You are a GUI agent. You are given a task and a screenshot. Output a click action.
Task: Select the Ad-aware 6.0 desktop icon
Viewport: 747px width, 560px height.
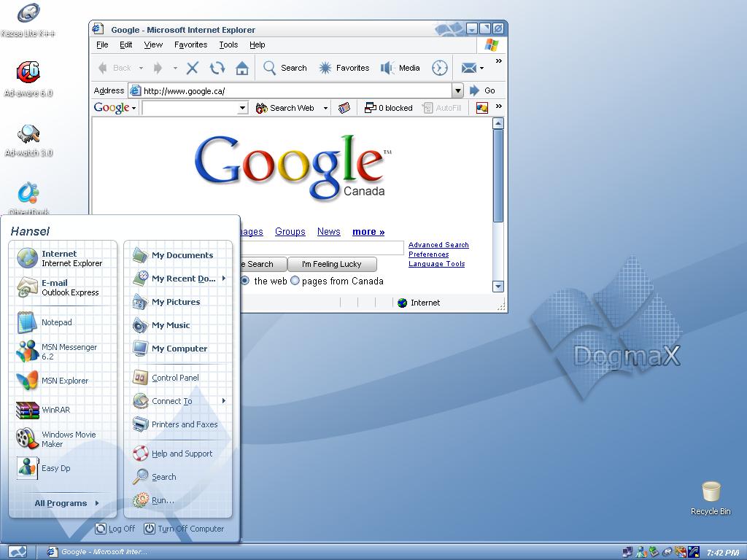click(x=28, y=79)
